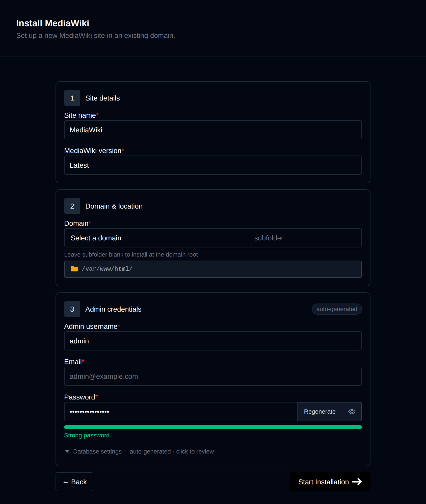Image resolution: width=426 pixels, height=504 pixels.
Task: Click the Email input field
Action: 213,376
